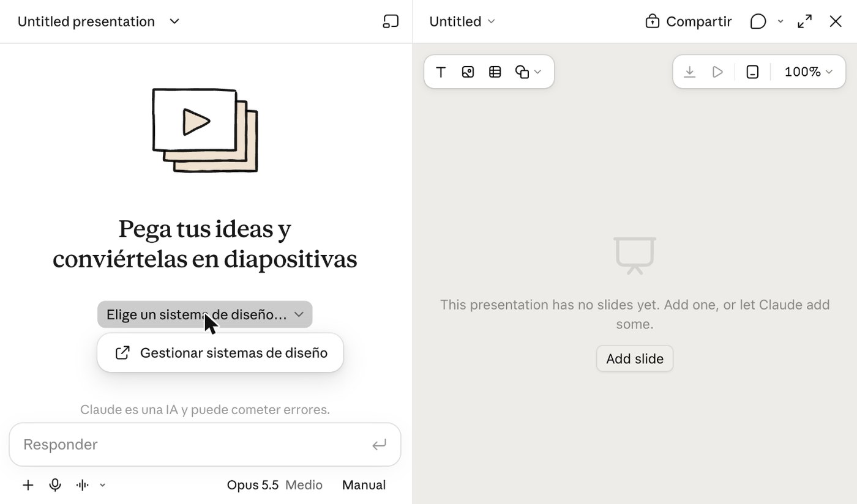
Task: Click the panel layout icon in the chat header
Action: (x=391, y=21)
